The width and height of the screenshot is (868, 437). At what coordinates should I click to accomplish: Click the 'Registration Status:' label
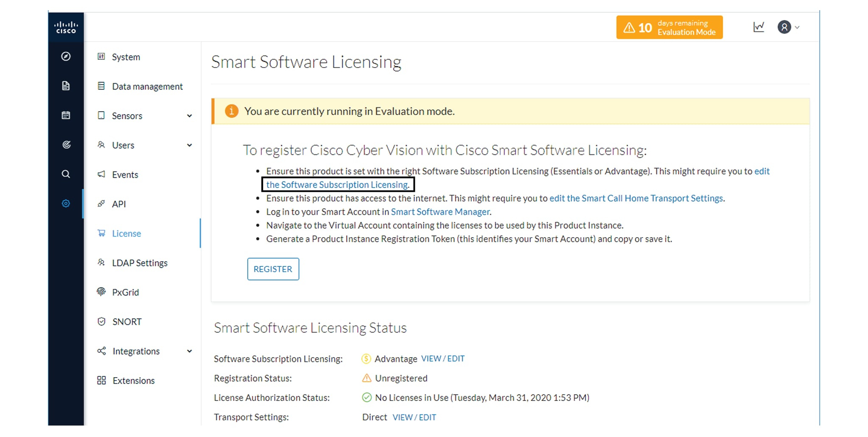(x=253, y=378)
